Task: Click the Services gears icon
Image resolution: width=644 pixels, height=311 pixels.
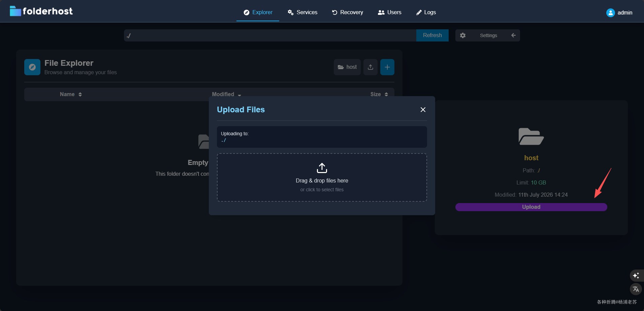Action: pos(291,12)
